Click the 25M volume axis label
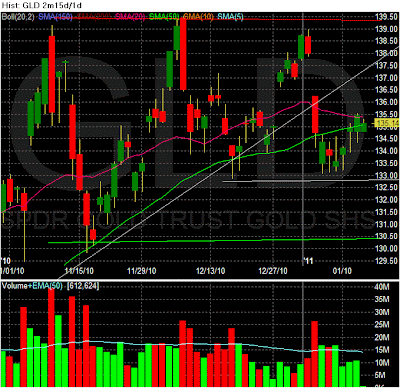The width and height of the screenshot is (400, 389). 382,325
